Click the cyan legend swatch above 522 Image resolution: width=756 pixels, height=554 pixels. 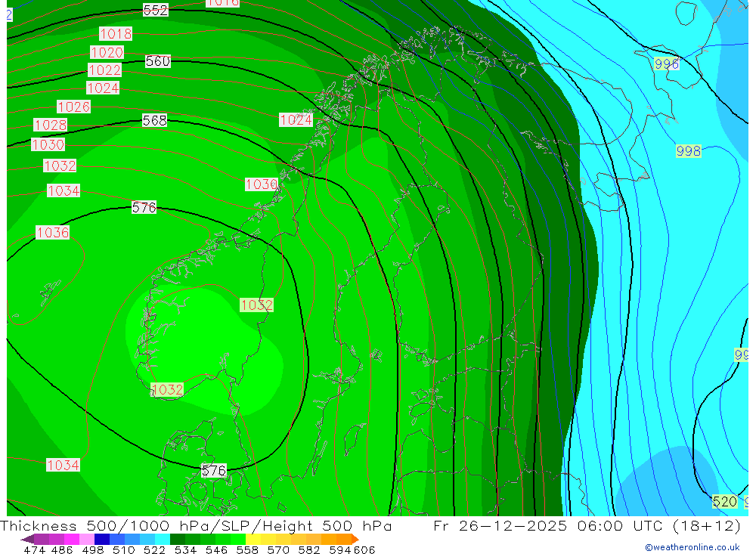coord(163,539)
